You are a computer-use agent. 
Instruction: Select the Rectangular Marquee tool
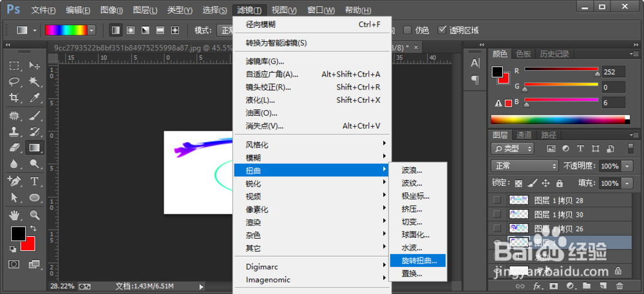tap(14, 66)
